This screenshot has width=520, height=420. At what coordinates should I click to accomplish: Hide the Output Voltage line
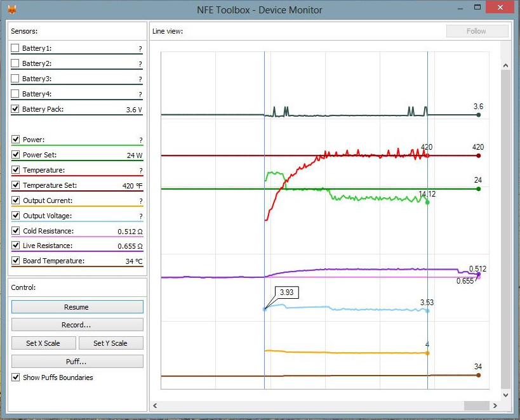(x=16, y=216)
